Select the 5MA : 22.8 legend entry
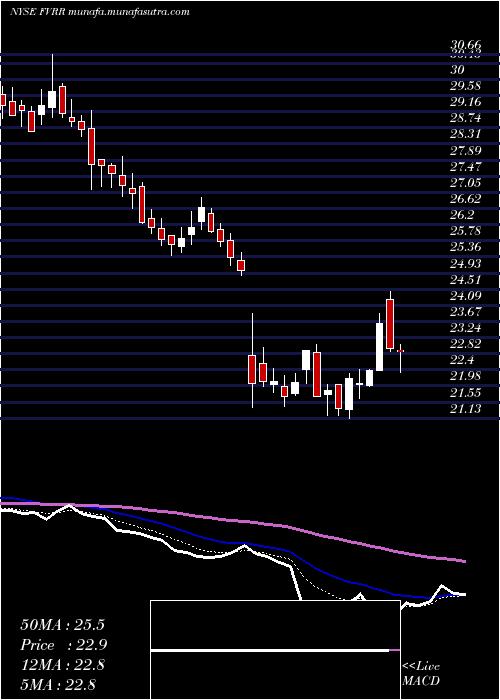This screenshot has width=500, height=700. pos(58,685)
